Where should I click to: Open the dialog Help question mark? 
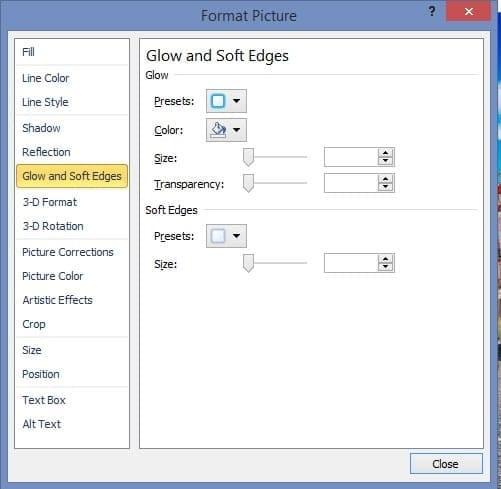point(432,12)
